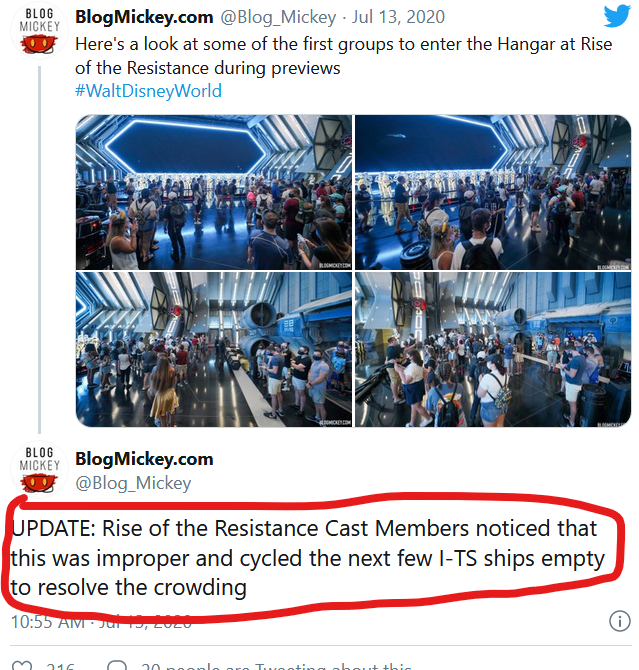Click the UPDATE reply tweet text
Screen dimensions: 639x670
point(307,558)
